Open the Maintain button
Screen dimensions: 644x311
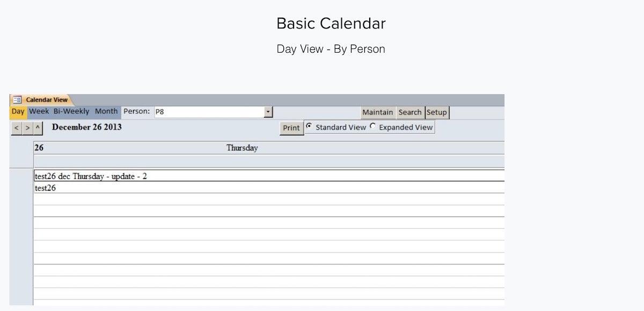tap(377, 112)
